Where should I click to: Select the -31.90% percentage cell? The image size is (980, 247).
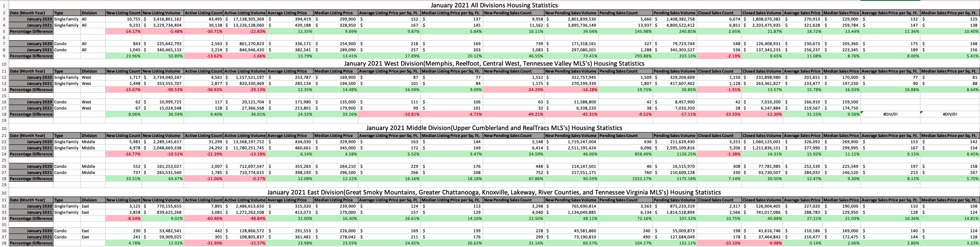click(203, 243)
